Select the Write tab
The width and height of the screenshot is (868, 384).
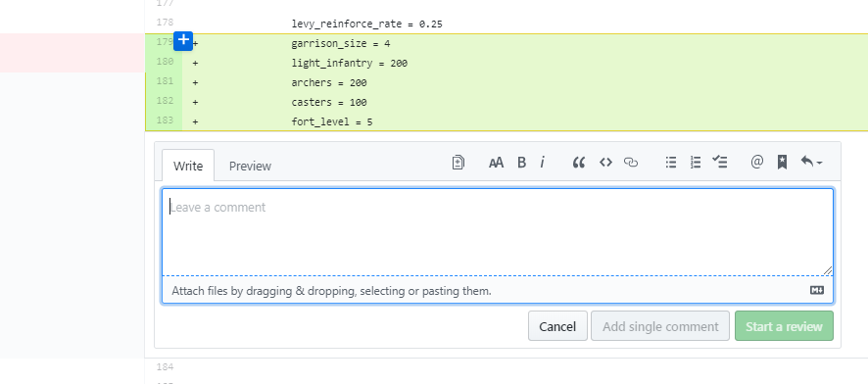click(188, 166)
